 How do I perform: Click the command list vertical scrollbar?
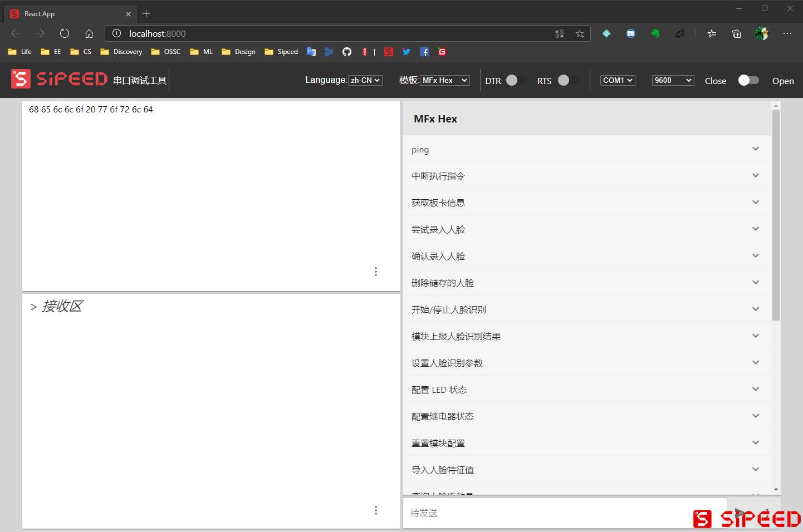(x=776, y=215)
